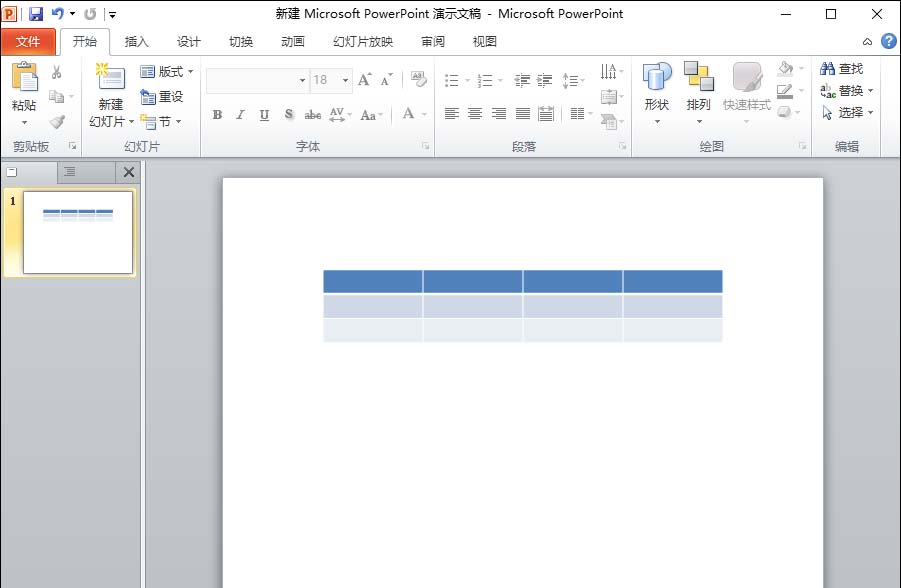Toggle italic formatting
901x588 pixels.
pos(240,114)
